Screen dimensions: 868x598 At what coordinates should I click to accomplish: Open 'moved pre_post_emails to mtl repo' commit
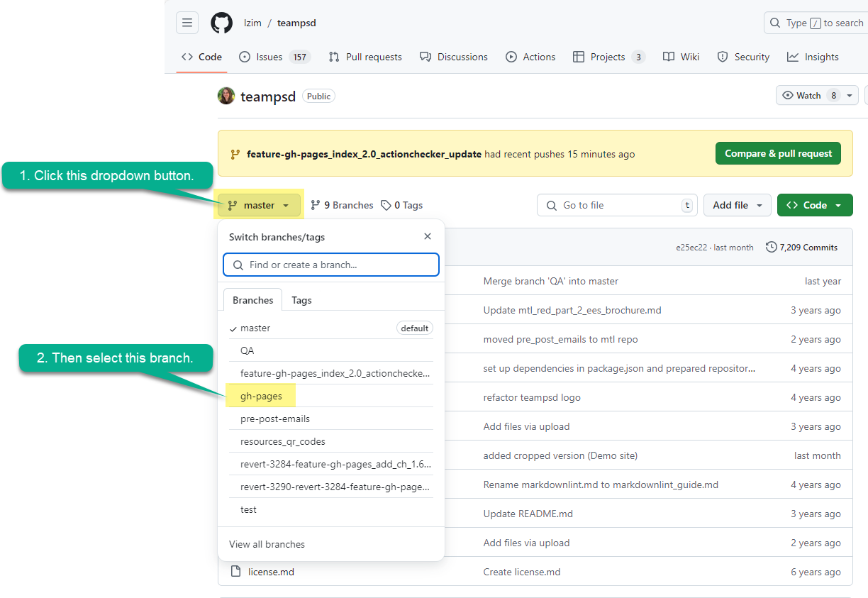[x=561, y=339]
